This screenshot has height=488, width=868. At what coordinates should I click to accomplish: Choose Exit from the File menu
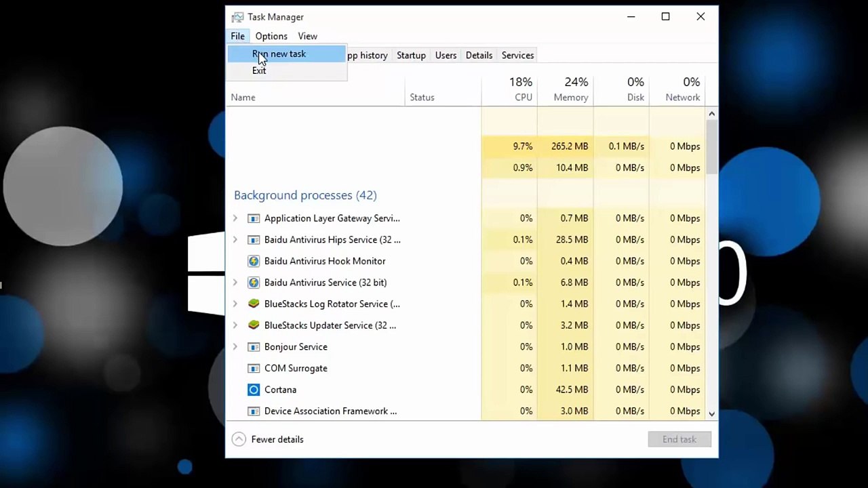coord(287,70)
